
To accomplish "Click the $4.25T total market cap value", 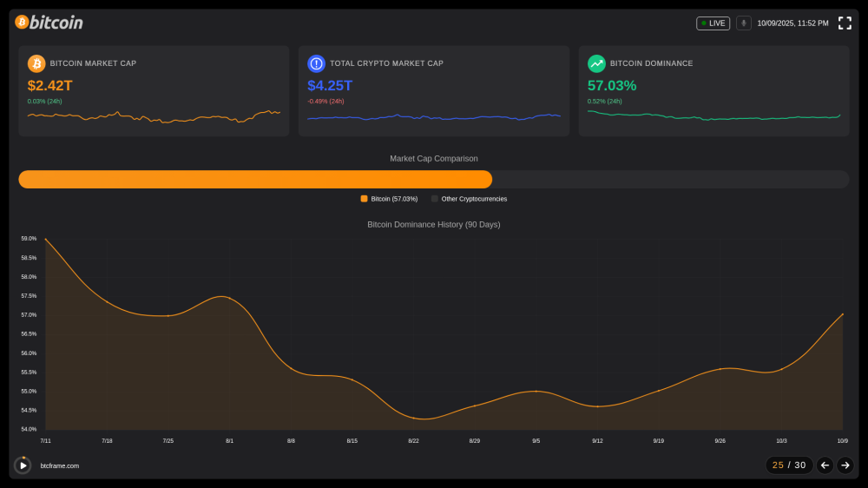I will point(330,85).
